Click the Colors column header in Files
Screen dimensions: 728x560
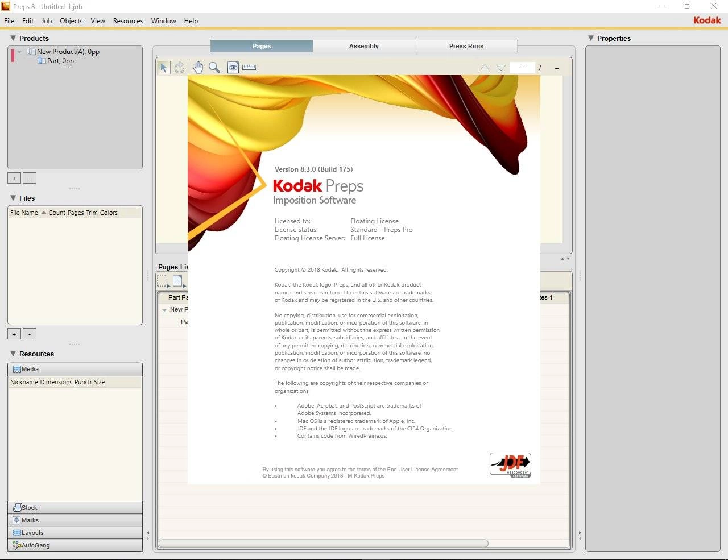click(x=109, y=213)
